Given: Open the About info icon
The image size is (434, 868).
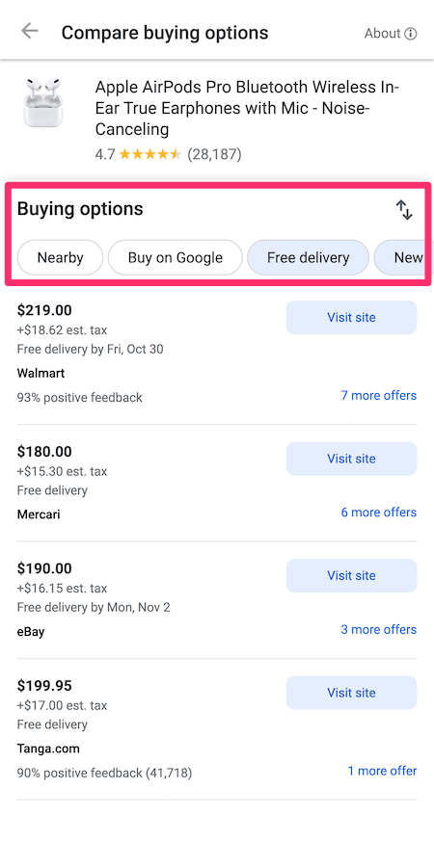Looking at the screenshot, I should (411, 34).
